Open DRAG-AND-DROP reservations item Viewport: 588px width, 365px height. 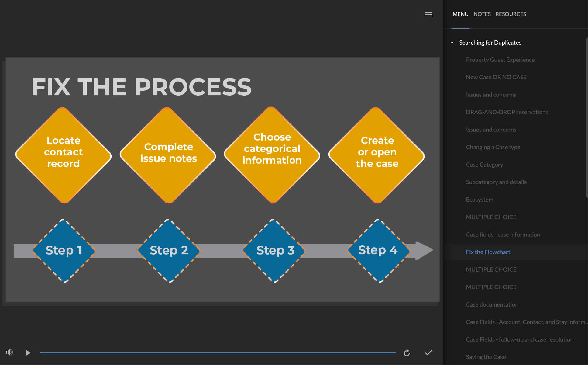(x=507, y=112)
